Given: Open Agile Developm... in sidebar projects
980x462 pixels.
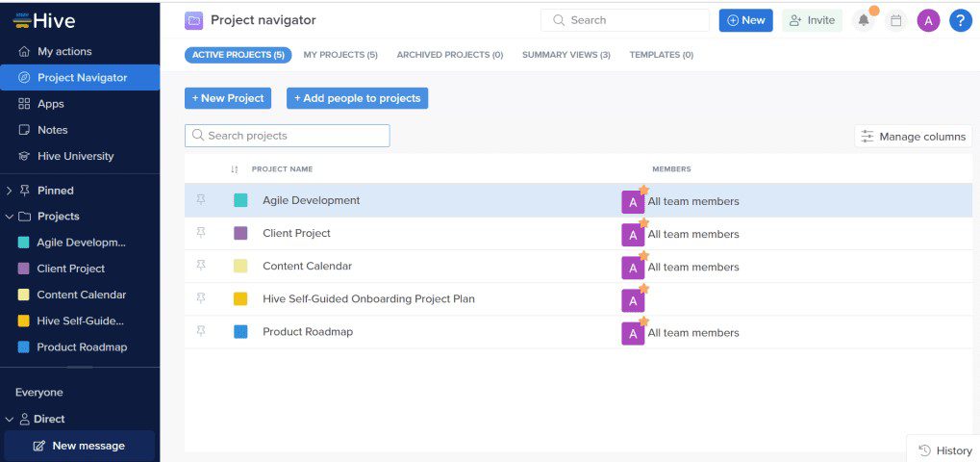Looking at the screenshot, I should click(80, 243).
